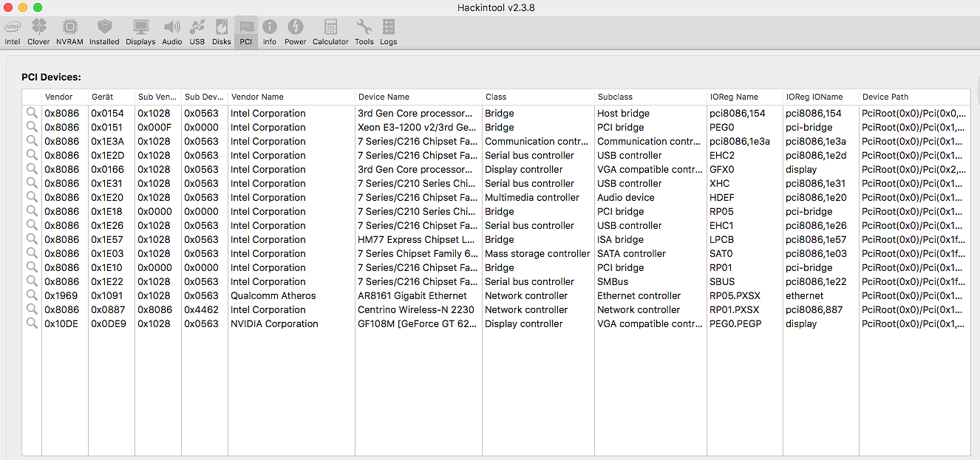
Task: Sort by the Gerät column header
Action: click(x=112, y=97)
